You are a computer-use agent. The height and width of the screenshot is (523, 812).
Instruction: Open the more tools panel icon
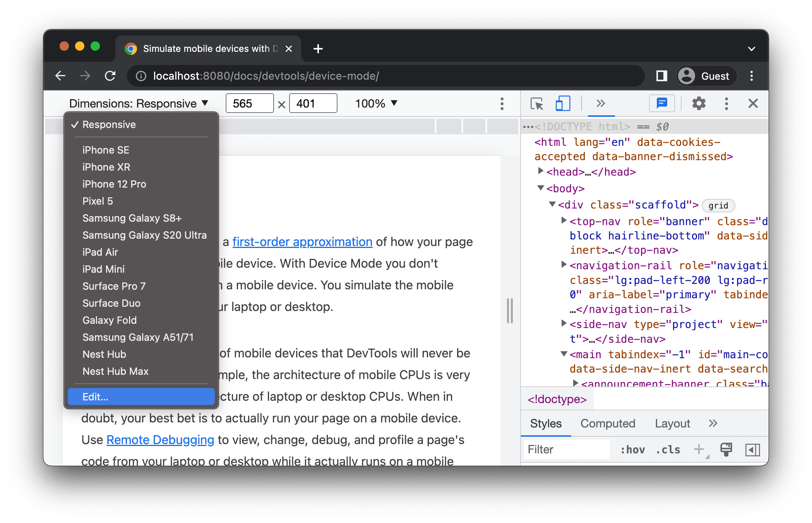tap(598, 104)
